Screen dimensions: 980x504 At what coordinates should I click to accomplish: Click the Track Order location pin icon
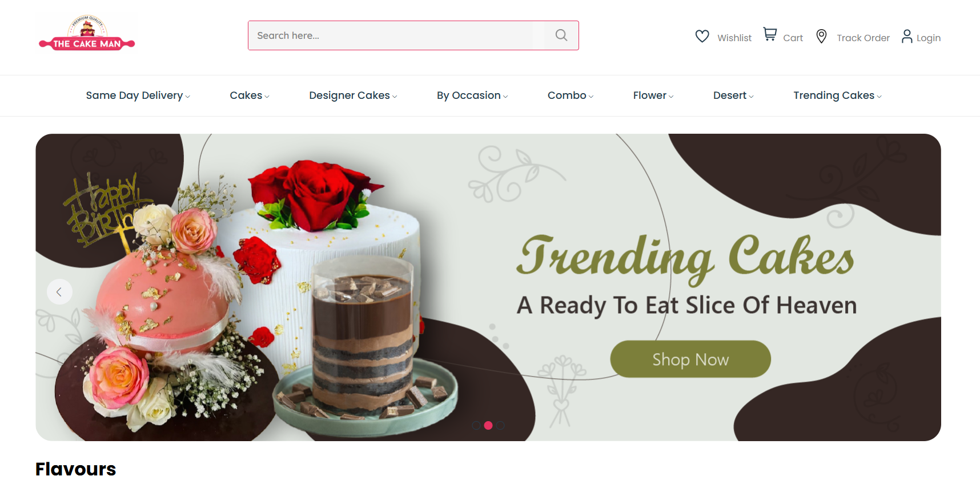click(821, 37)
